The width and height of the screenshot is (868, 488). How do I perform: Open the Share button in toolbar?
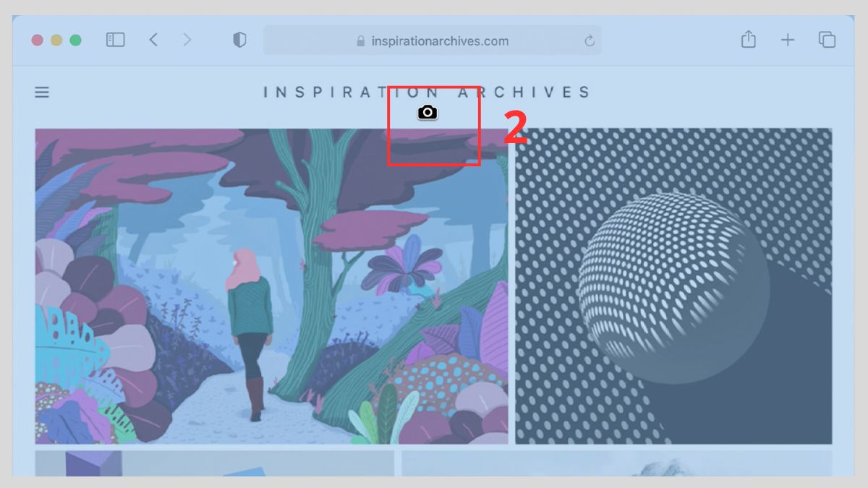coord(749,40)
